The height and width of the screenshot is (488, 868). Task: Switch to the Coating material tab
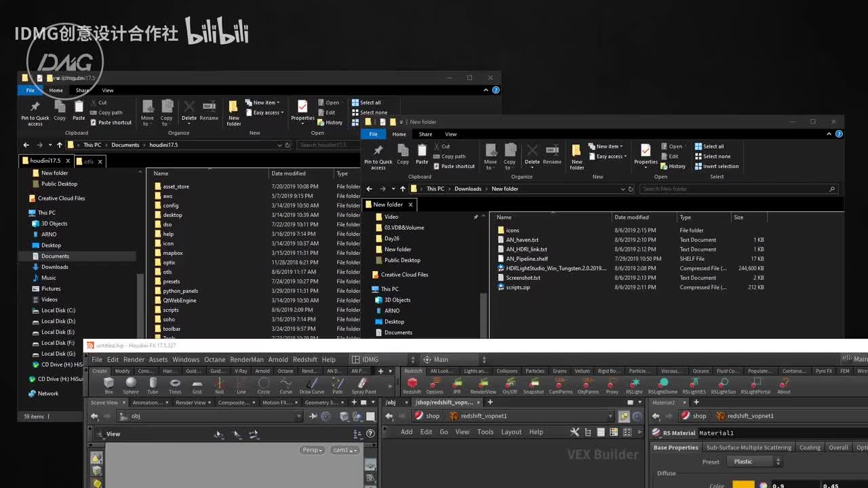(810, 447)
